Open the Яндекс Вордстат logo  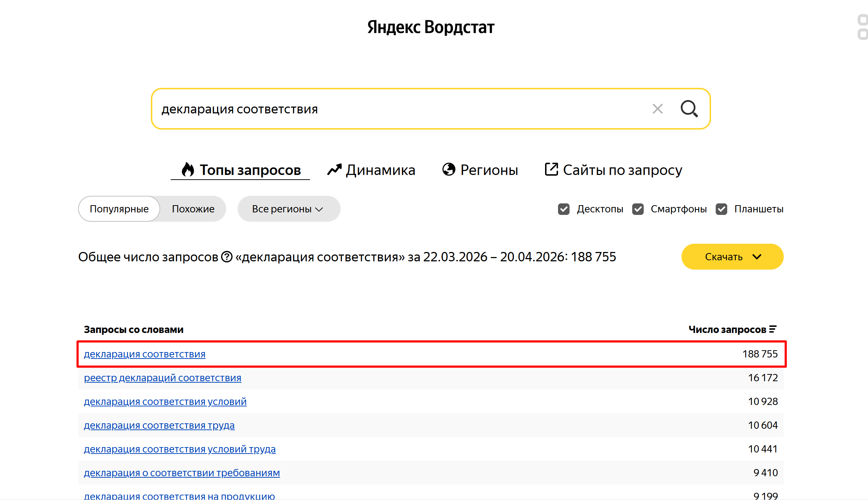click(431, 27)
